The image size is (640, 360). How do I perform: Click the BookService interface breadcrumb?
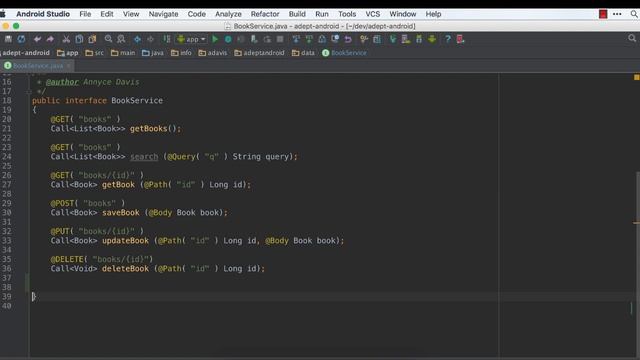pyautogui.click(x=344, y=53)
